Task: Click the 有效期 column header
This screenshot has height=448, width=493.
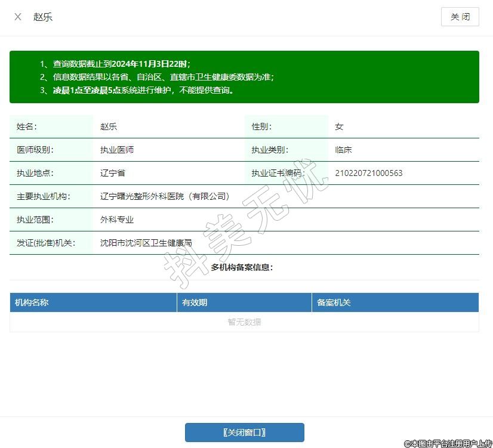Action: click(x=195, y=302)
